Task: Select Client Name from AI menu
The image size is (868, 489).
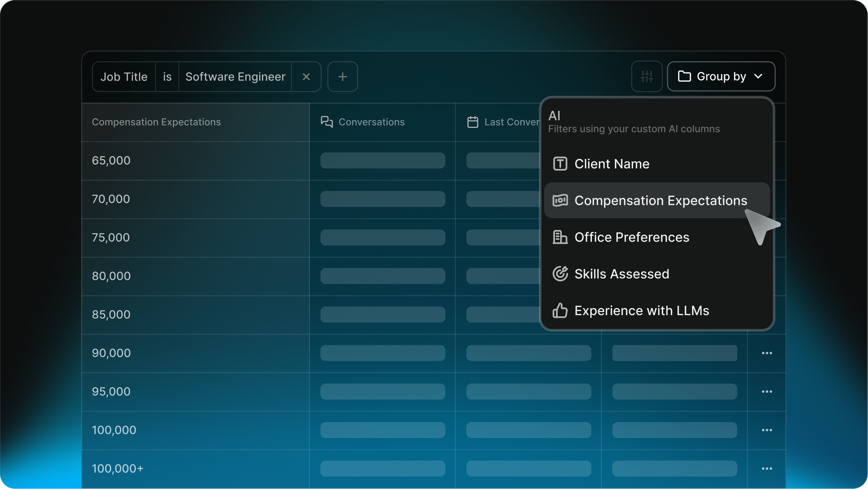Action: tap(612, 164)
